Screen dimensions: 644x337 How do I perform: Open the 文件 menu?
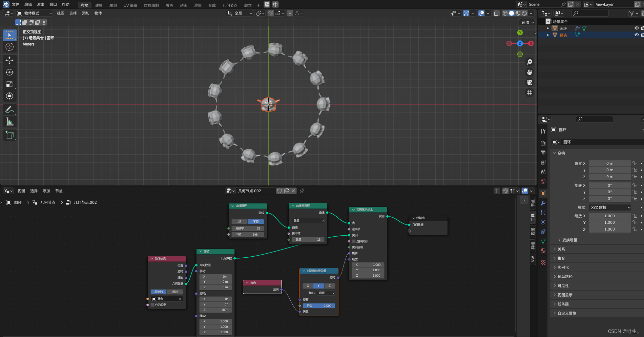coord(16,4)
